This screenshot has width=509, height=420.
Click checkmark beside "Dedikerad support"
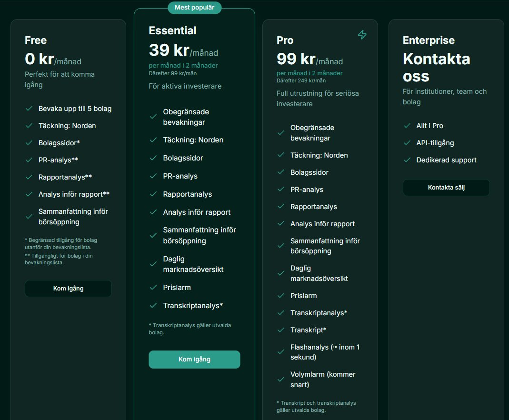click(407, 160)
